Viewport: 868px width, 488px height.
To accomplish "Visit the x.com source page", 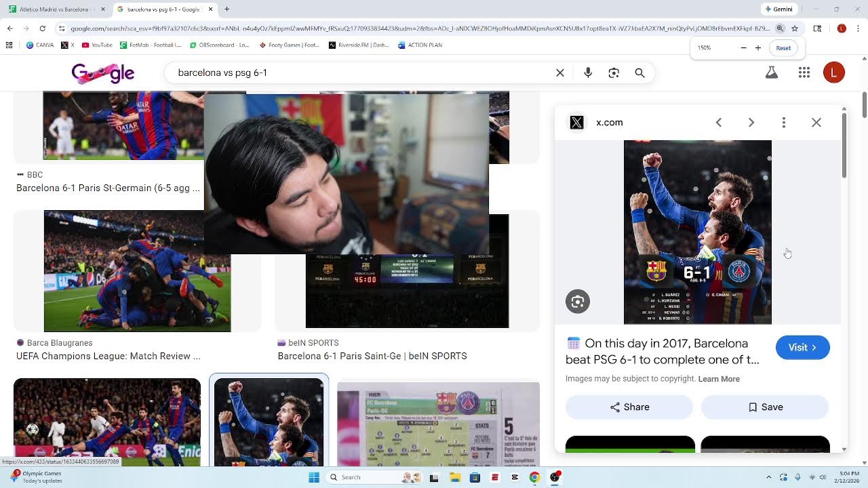I will pyautogui.click(x=803, y=348).
